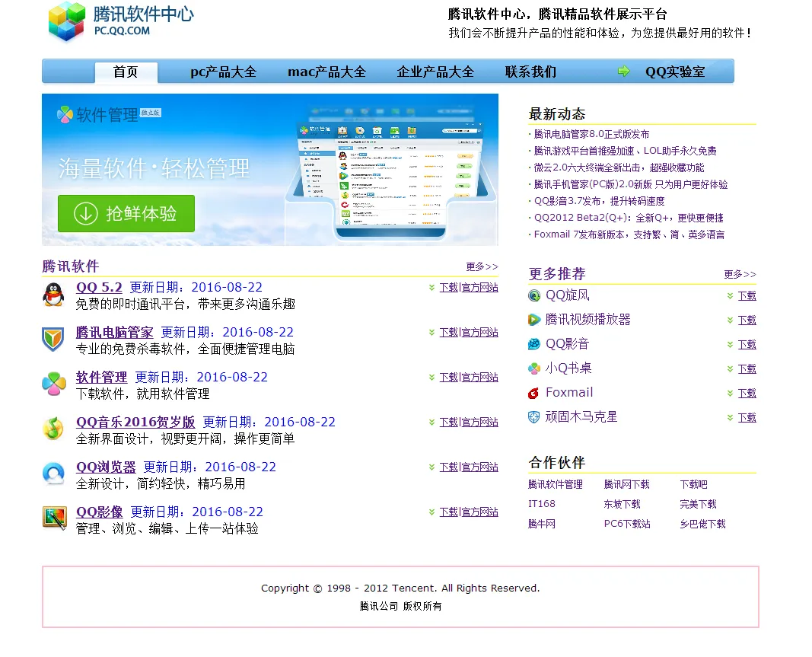This screenshot has width=812, height=657.
Task: Click the download arrow icon in QQ影像 row
Action: [x=431, y=512]
